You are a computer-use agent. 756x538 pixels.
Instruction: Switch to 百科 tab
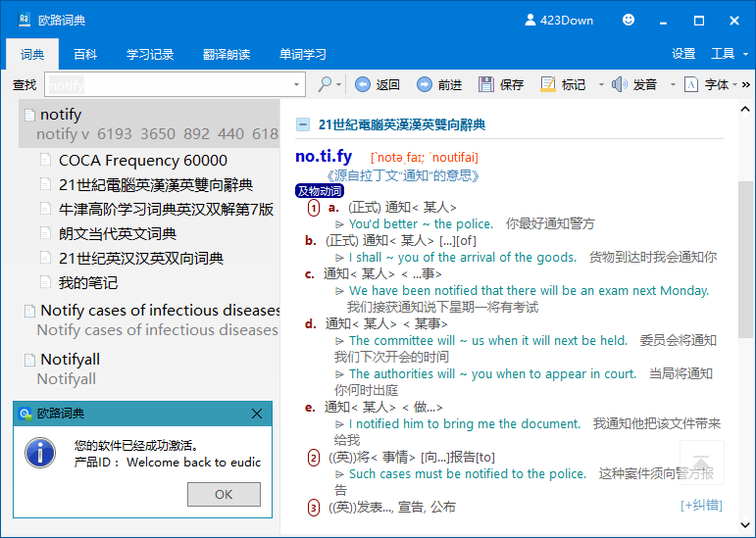pyautogui.click(x=85, y=54)
